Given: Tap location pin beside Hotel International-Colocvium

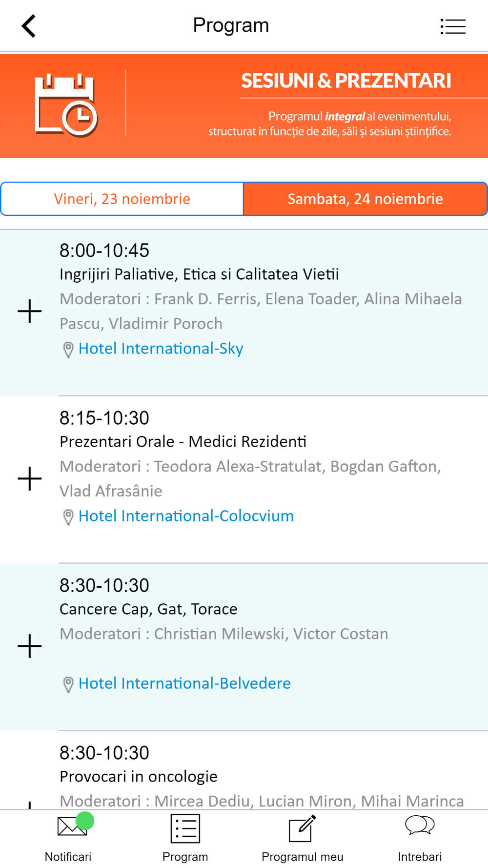Looking at the screenshot, I should pos(68,517).
